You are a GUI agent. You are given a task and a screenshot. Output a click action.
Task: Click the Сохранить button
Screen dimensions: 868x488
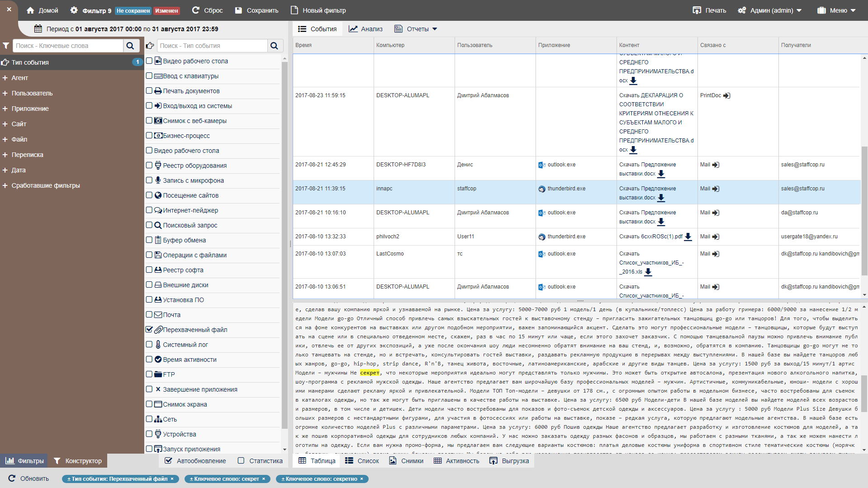[256, 10]
